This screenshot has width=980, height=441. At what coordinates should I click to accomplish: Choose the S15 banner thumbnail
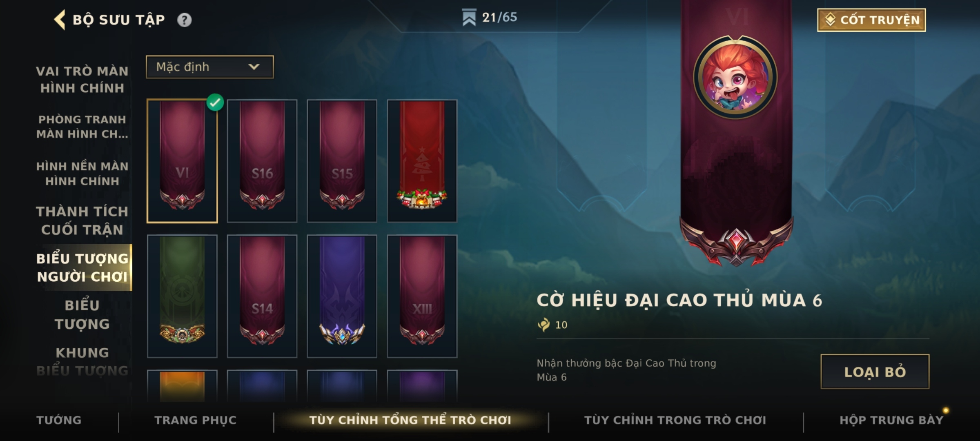[x=342, y=161]
